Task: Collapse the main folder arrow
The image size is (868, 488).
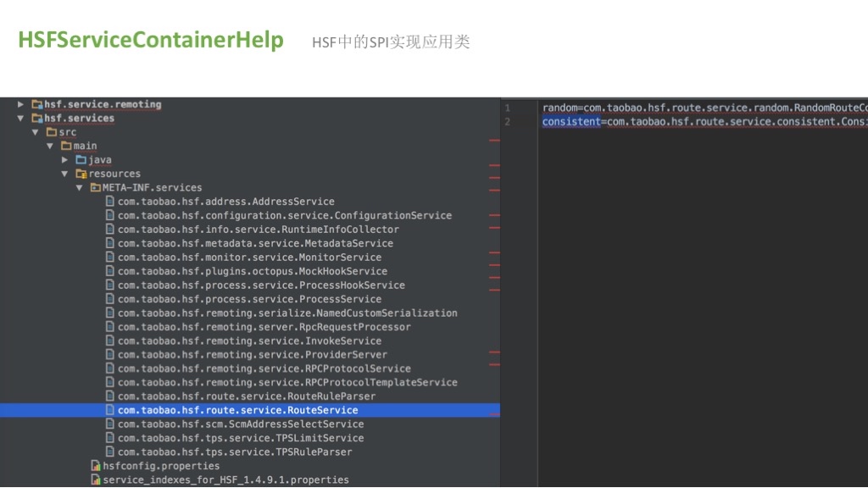Action: pyautogui.click(x=50, y=146)
